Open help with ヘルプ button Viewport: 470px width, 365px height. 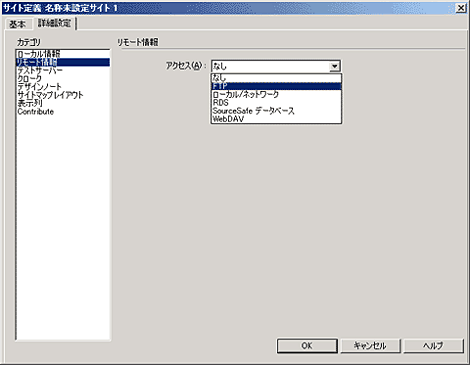pos(433,346)
